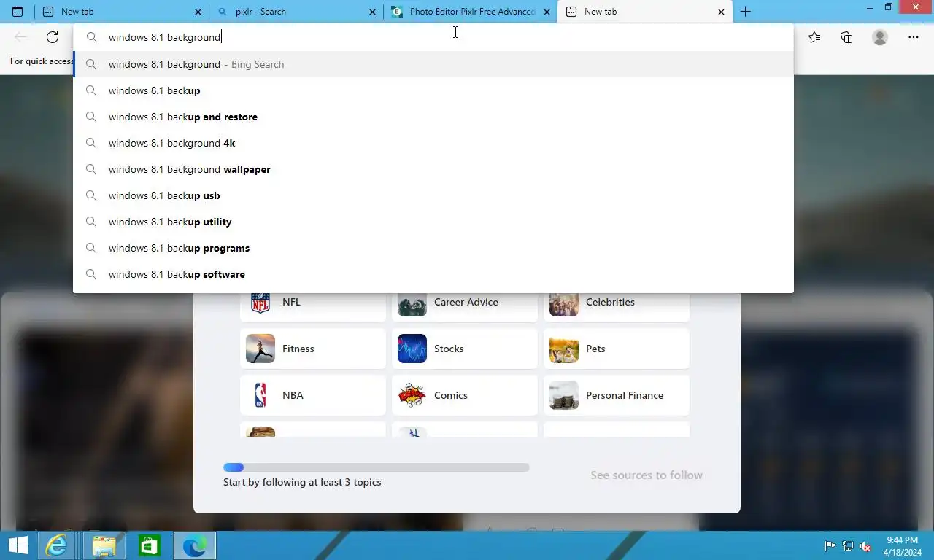Switch to Photo Editor Pixlr tab
Screen dimensions: 934x560
click(x=471, y=12)
